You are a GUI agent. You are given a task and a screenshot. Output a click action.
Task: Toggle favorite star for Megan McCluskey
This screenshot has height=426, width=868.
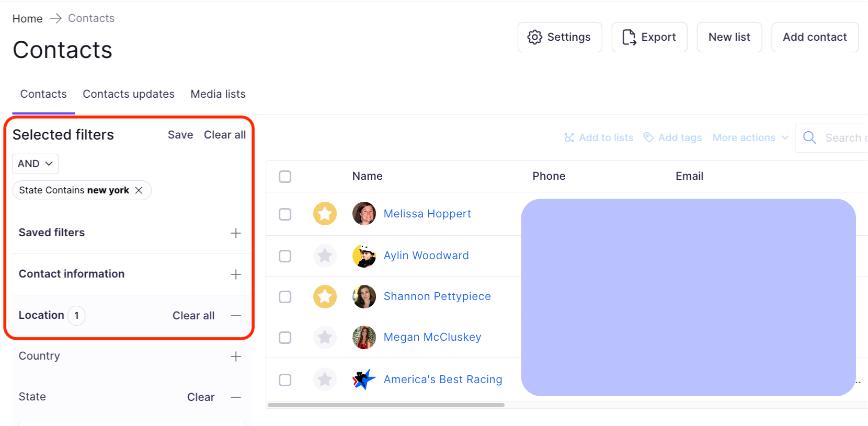[325, 337]
